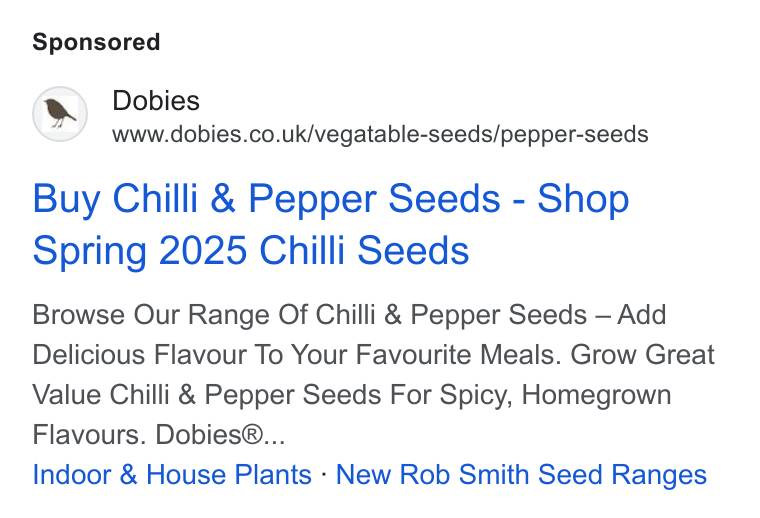Click the 'pepper-seeds' part of the URL

pyautogui.click(x=574, y=135)
